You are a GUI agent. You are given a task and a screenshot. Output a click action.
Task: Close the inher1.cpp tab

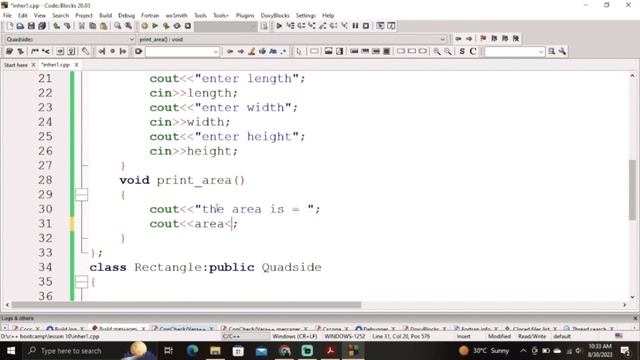[76, 65]
